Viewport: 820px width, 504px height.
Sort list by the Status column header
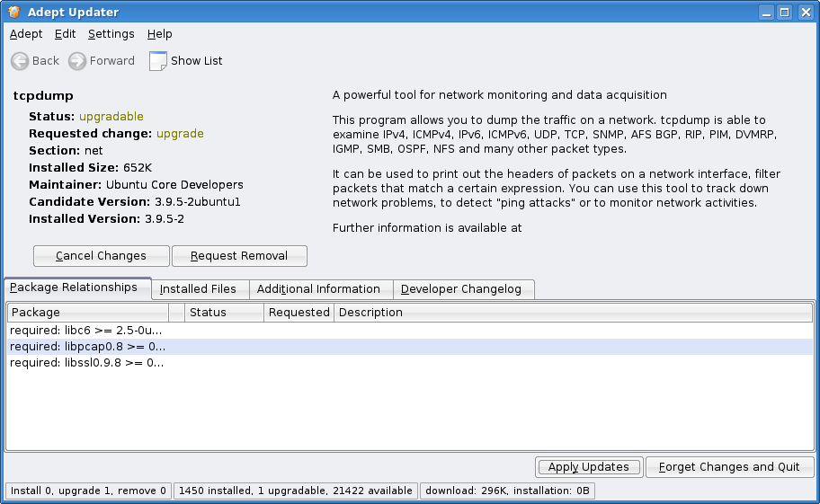(x=224, y=313)
